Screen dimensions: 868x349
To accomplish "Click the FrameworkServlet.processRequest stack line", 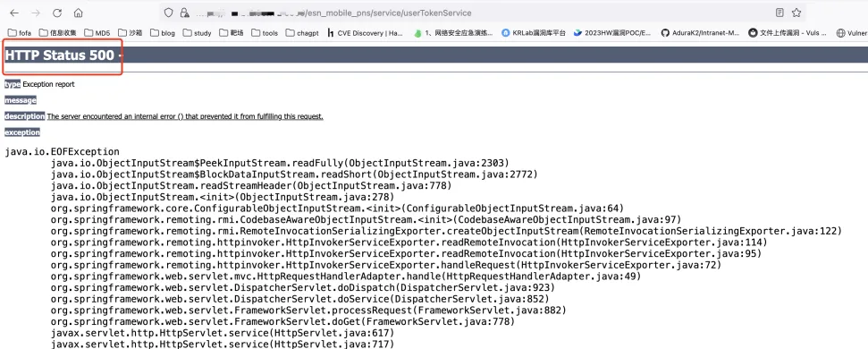I will 308,310.
